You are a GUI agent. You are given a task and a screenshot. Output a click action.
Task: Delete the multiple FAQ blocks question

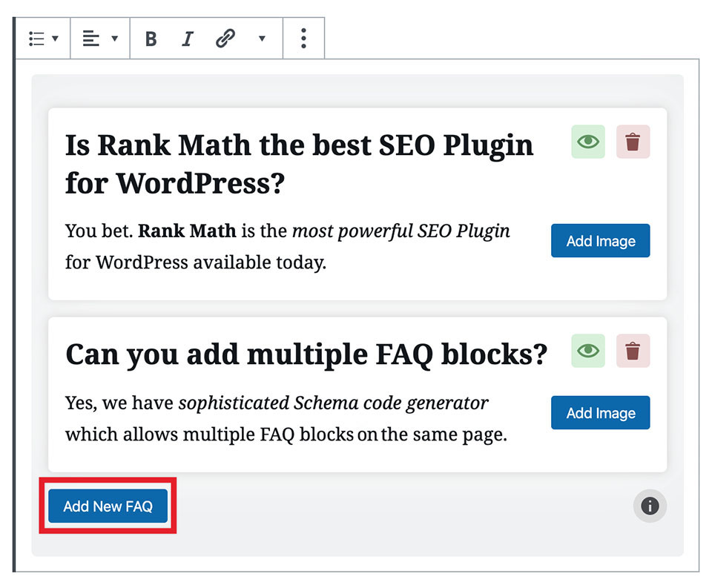point(633,351)
